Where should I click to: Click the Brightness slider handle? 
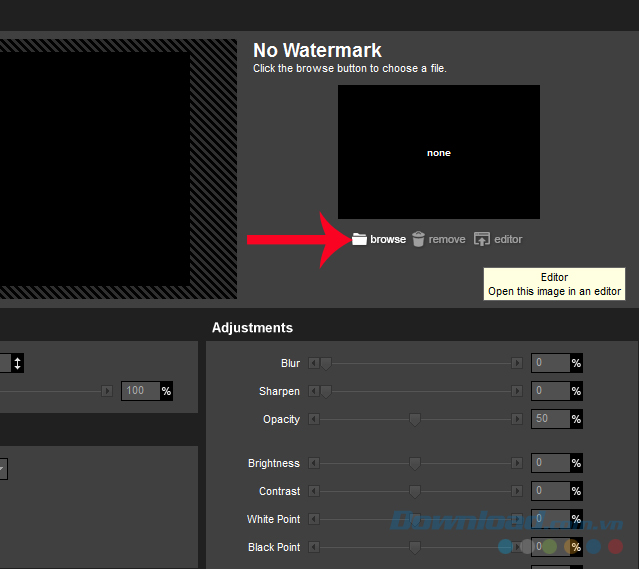(415, 463)
